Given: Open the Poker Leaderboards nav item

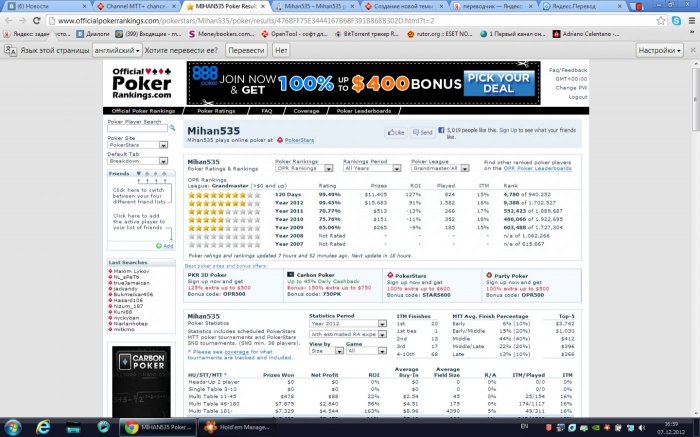Looking at the screenshot, I should (x=364, y=111).
